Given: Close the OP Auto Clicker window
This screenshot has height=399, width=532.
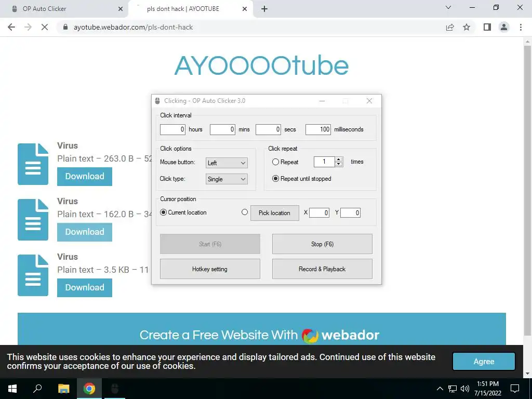Looking at the screenshot, I should pyautogui.click(x=369, y=101).
